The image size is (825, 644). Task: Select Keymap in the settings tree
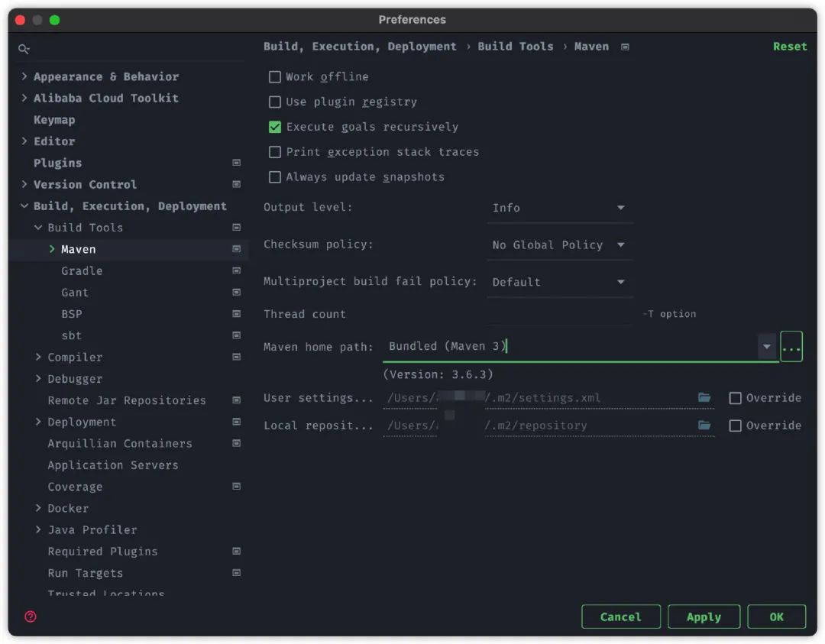(54, 120)
